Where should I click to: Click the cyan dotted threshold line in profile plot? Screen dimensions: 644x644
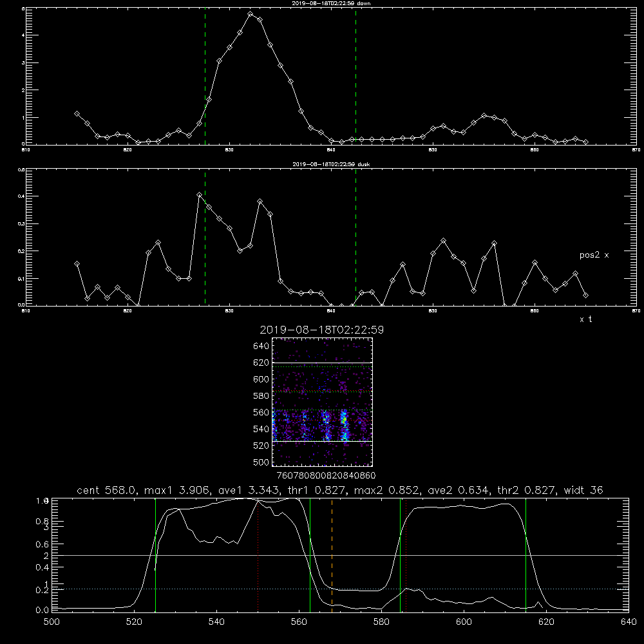(x=340, y=589)
